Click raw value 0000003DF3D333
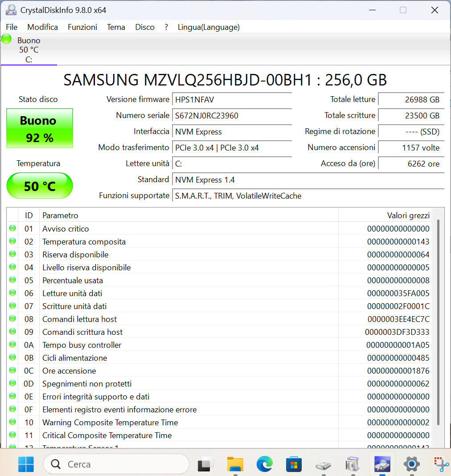 397,332
